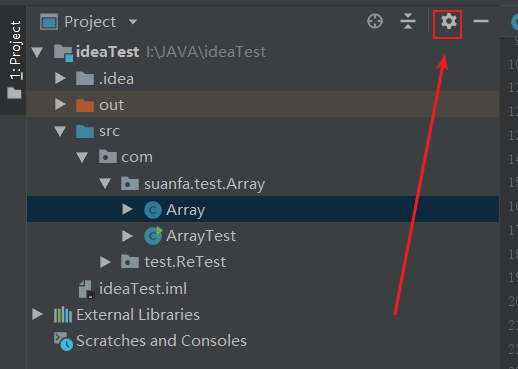Expand the Array class arrow
The image size is (518, 369).
point(127,209)
